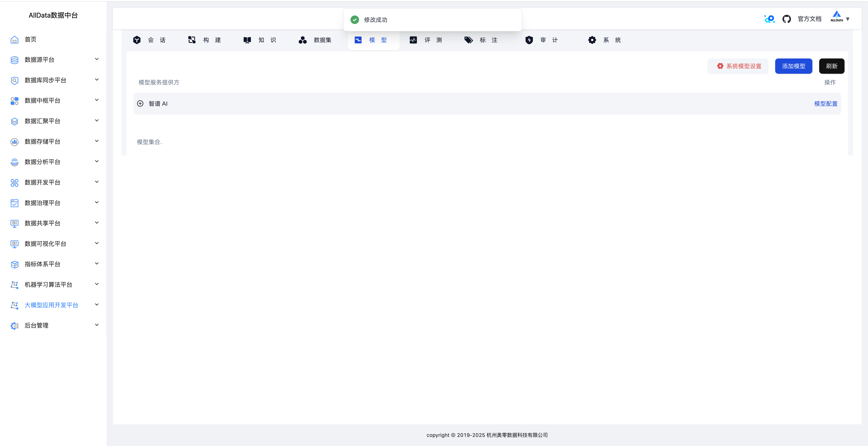Viewport: 868px width, 446px height.
Task: Click the 会话 cube icon
Action: click(137, 40)
